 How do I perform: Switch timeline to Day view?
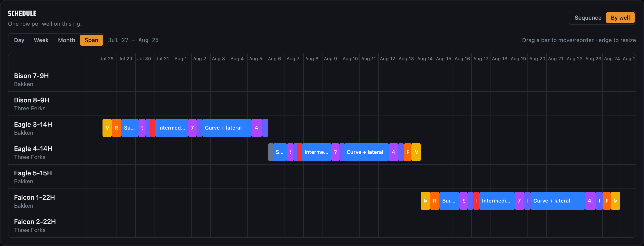(x=19, y=40)
